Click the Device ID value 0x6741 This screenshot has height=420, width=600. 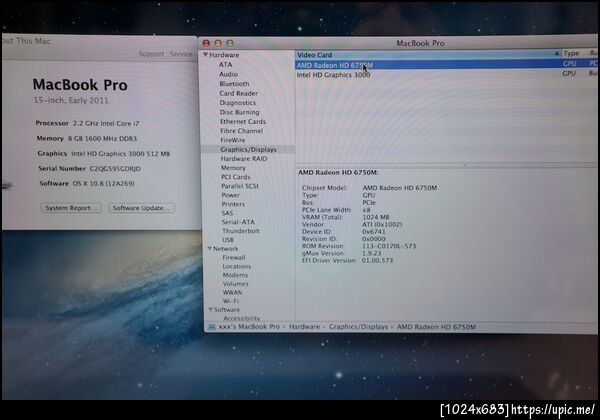pyautogui.click(x=374, y=231)
